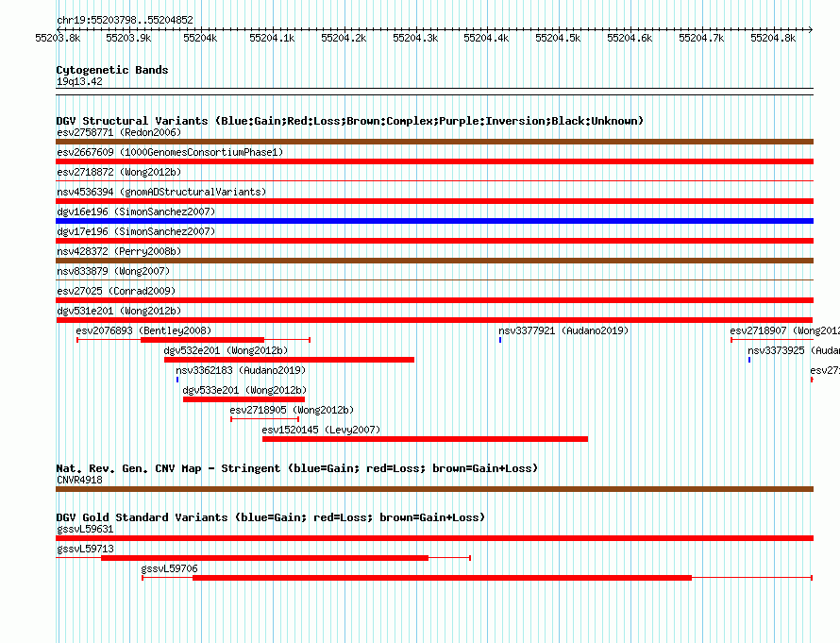Click the 55203.9k ruler tick label
Image resolution: width=840 pixels, height=643 pixels.
coord(128,38)
